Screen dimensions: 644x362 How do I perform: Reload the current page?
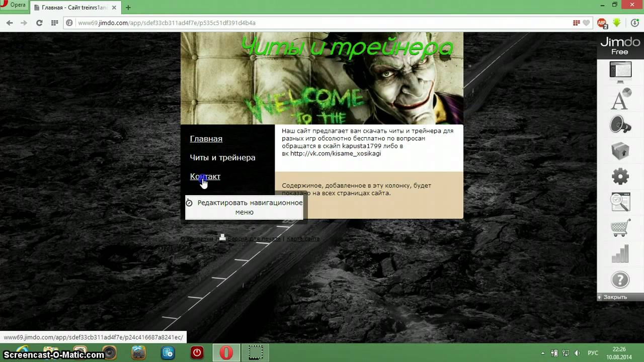[x=39, y=23]
